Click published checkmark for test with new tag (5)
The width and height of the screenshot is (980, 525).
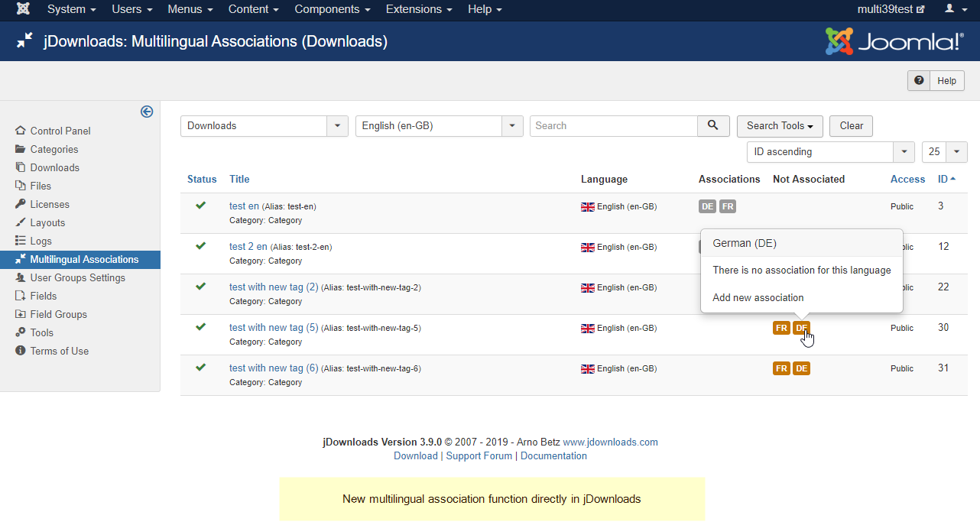[x=201, y=327]
